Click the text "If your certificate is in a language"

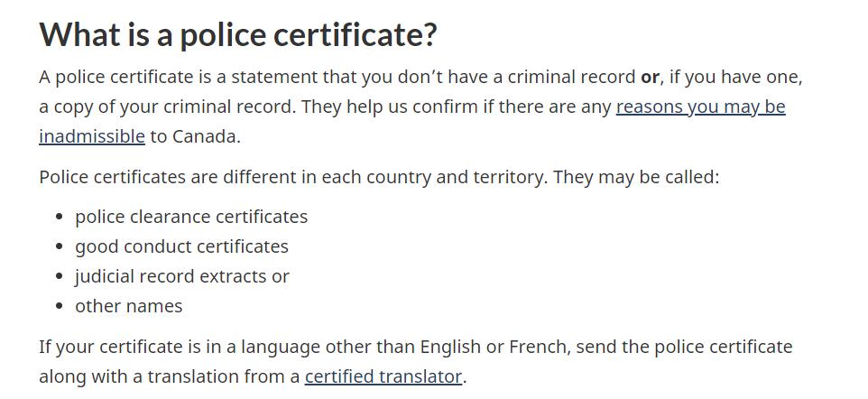189,347
